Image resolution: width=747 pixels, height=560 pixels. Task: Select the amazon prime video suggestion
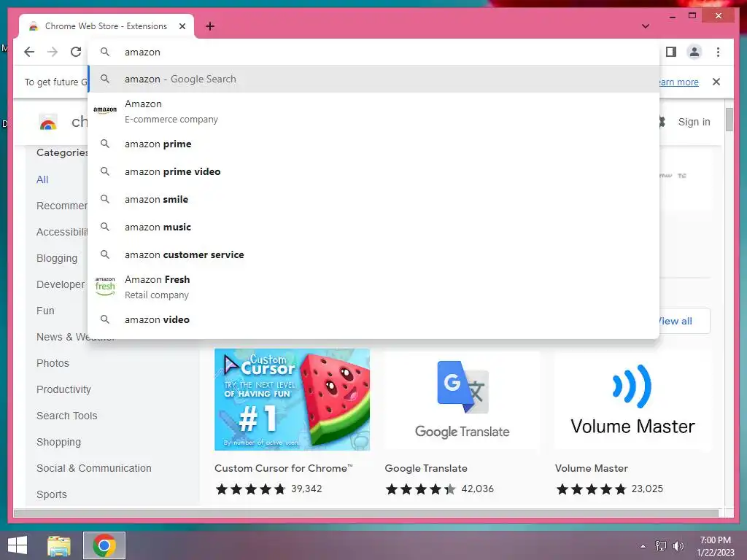click(x=373, y=171)
